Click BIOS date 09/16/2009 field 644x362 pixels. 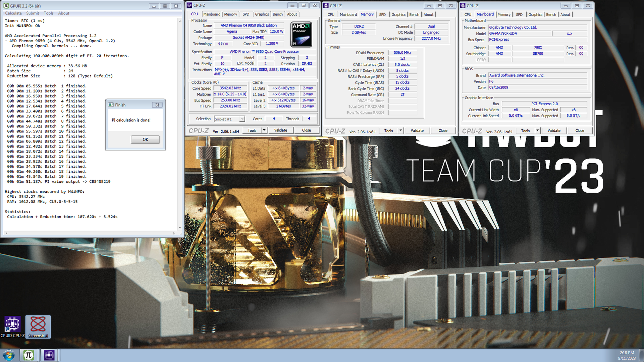pos(538,87)
